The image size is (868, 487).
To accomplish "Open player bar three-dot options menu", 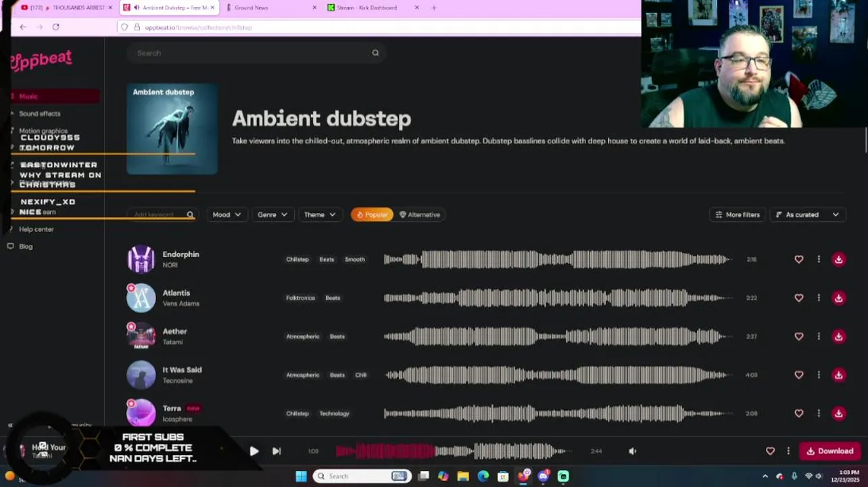I will 788,451.
